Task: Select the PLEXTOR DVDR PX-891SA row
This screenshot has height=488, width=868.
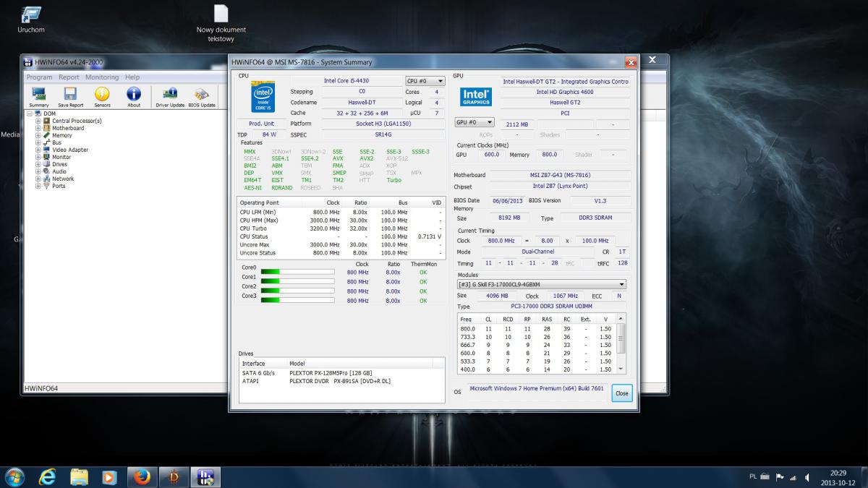Action: (342, 381)
